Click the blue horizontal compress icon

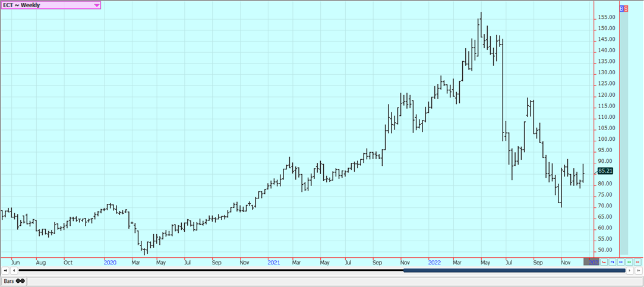pyautogui.click(x=621, y=262)
